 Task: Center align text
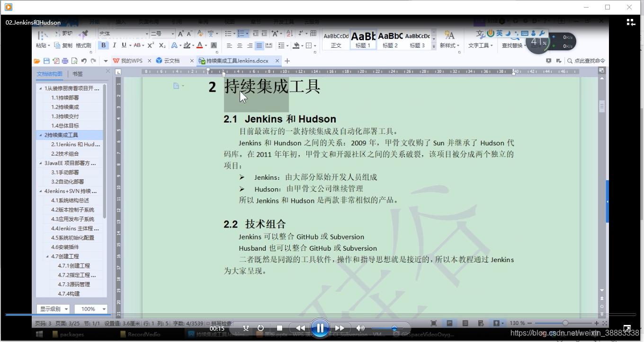[x=240, y=45]
